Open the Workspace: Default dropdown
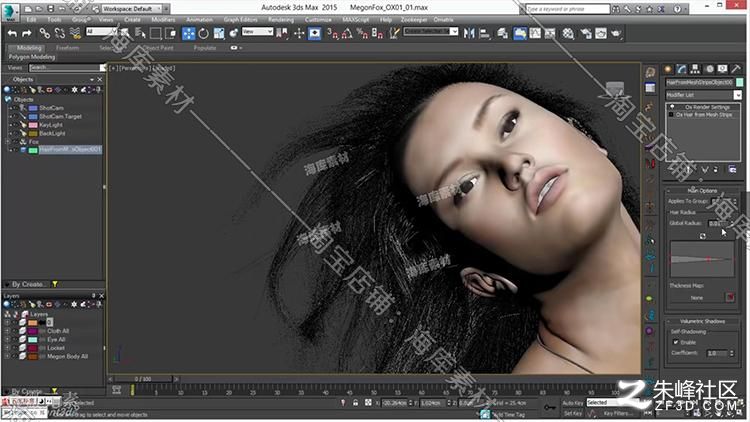Viewport: 750px width, 422px height. click(132, 9)
